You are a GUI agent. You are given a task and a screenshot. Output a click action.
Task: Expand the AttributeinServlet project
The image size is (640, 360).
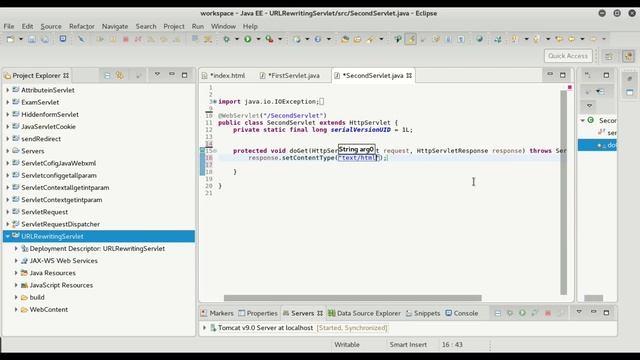pyautogui.click(x=7, y=90)
